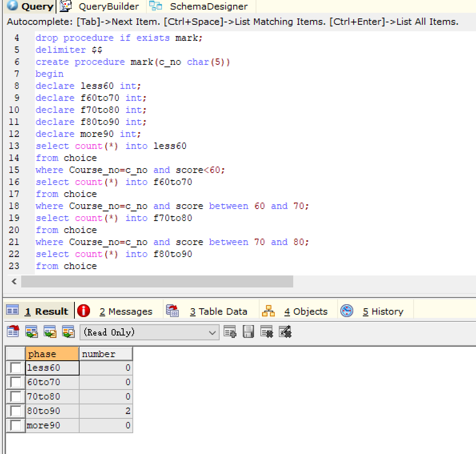This screenshot has height=454, width=476.
Task: Click line 4 drop procedure statement
Action: (x=119, y=38)
